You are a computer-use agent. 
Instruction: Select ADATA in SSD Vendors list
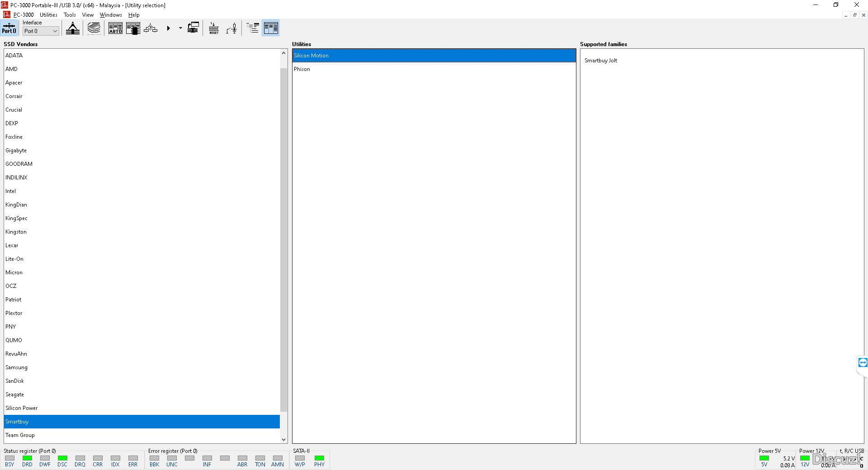142,56
